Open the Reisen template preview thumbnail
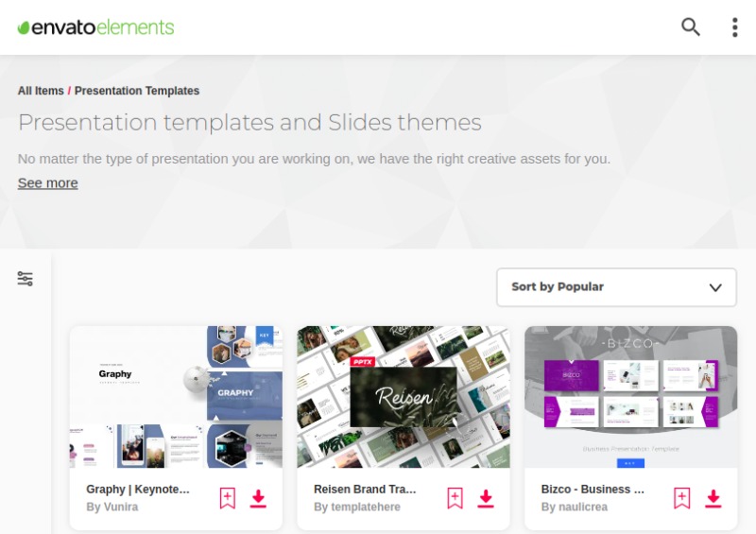 [x=404, y=397]
